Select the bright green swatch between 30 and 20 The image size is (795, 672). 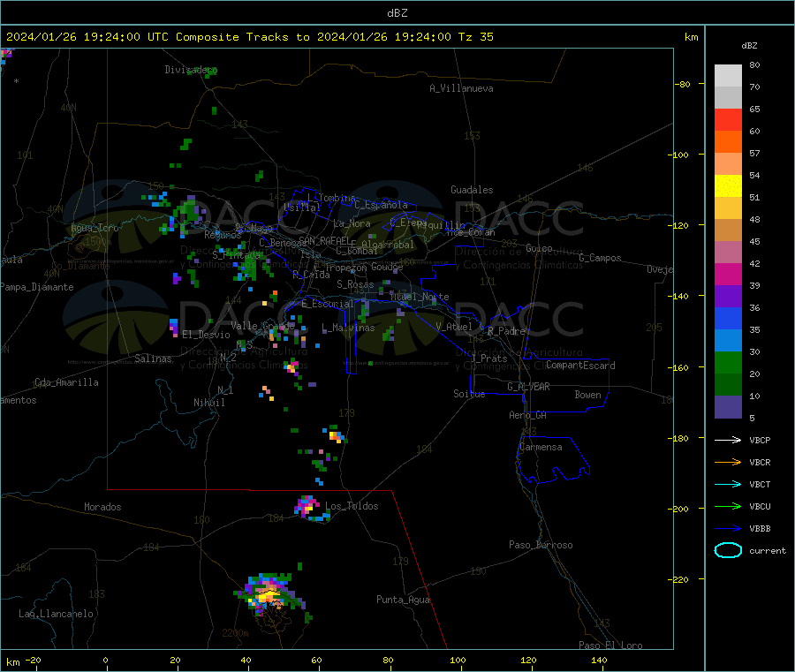(x=728, y=363)
